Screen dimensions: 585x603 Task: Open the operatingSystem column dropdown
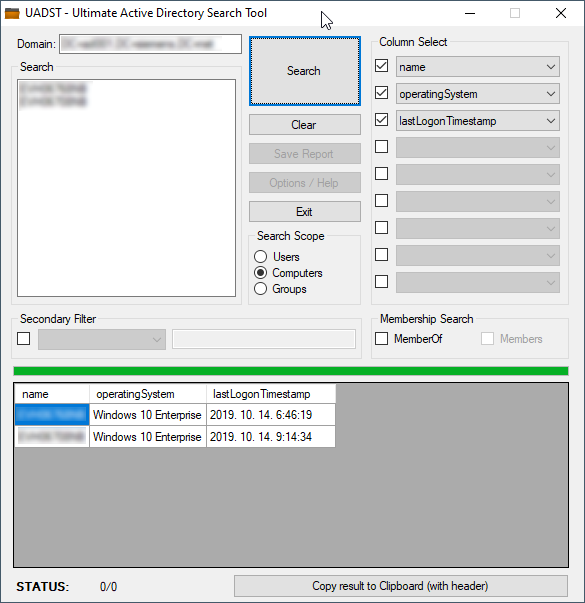coord(478,94)
